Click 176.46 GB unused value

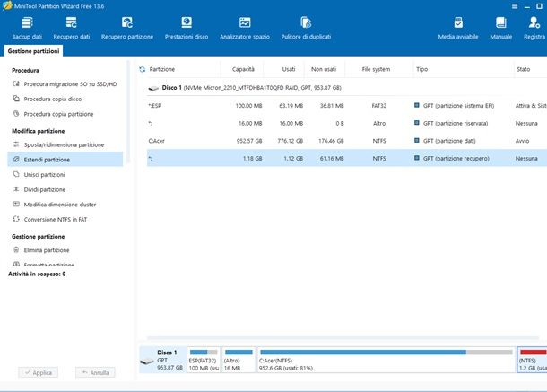pyautogui.click(x=331, y=141)
